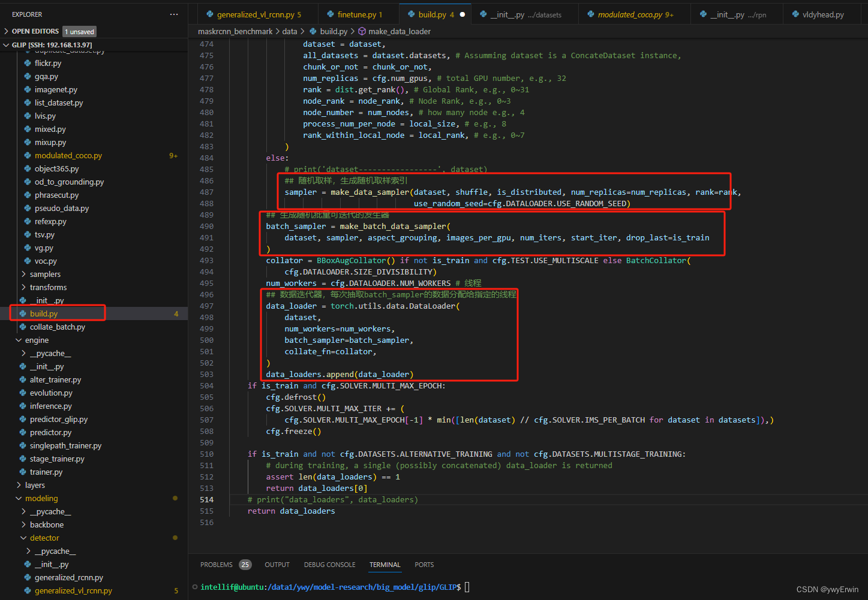Open pseudo_data.py file
Image resolution: width=868 pixels, height=600 pixels.
[94, 208]
